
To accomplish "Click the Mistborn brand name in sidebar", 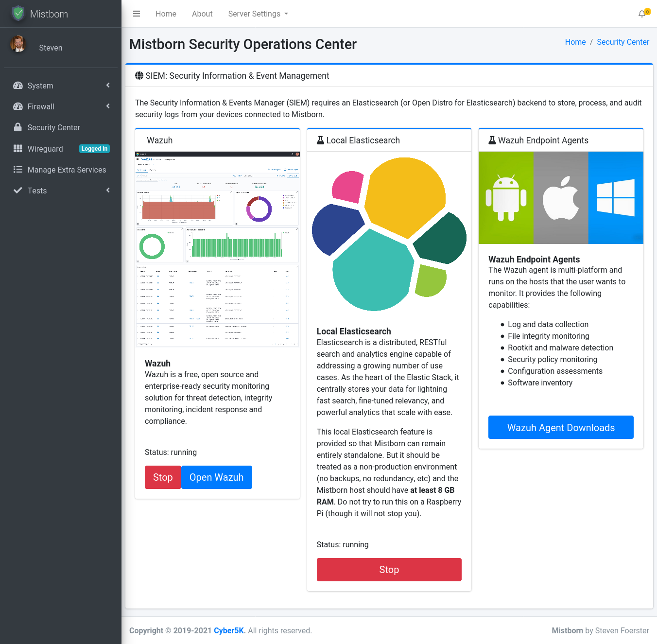I will pyautogui.click(x=49, y=14).
